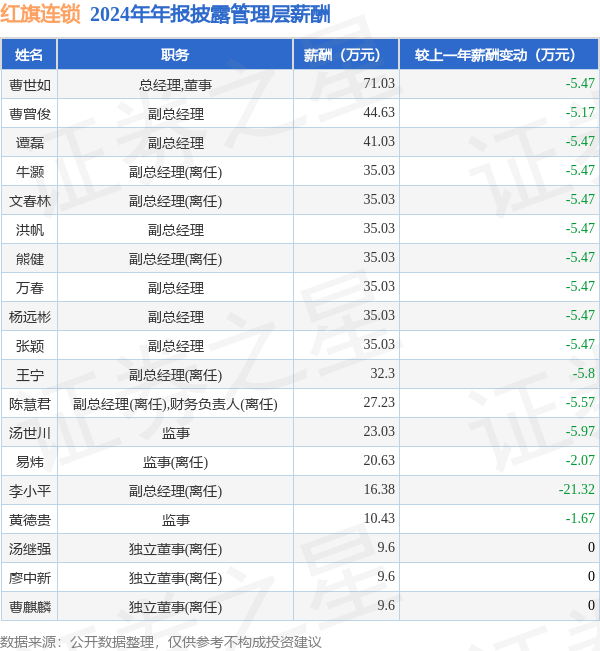
Task: Click the salary value 44.63
Action: (x=379, y=113)
